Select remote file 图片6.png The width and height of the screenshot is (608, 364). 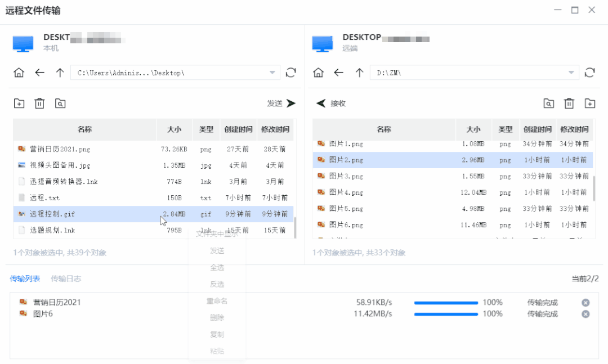(x=453, y=225)
